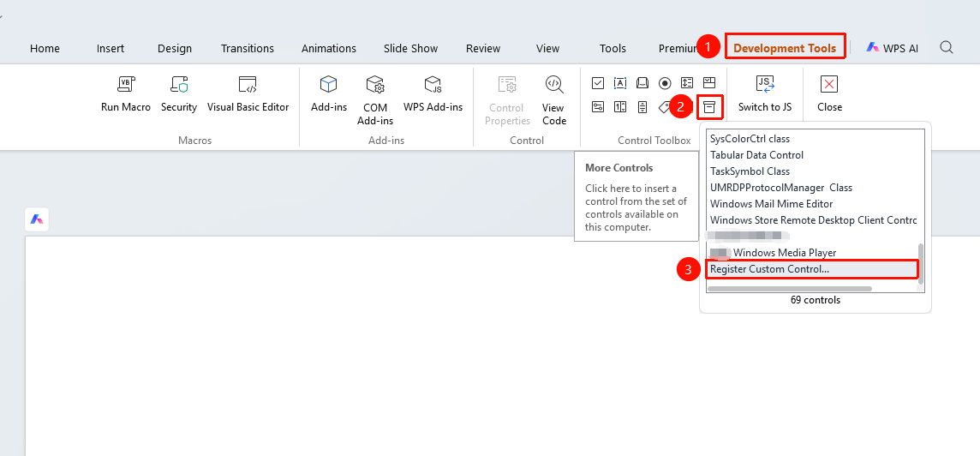The width and height of the screenshot is (980, 456).
Task: Open WPS Add-ins
Action: tap(433, 93)
